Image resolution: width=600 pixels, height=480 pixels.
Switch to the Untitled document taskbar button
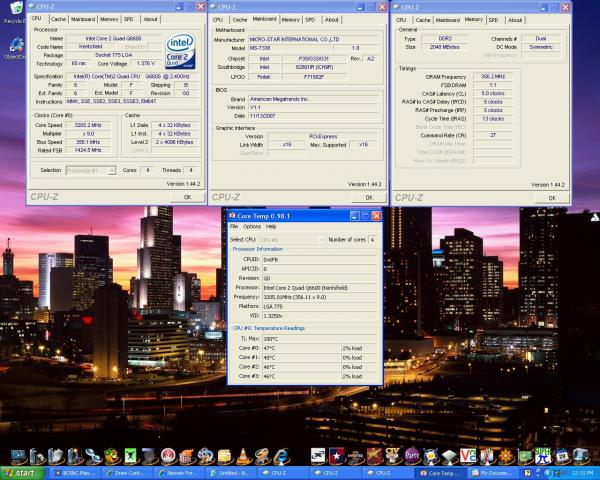pyautogui.click(x=232, y=473)
